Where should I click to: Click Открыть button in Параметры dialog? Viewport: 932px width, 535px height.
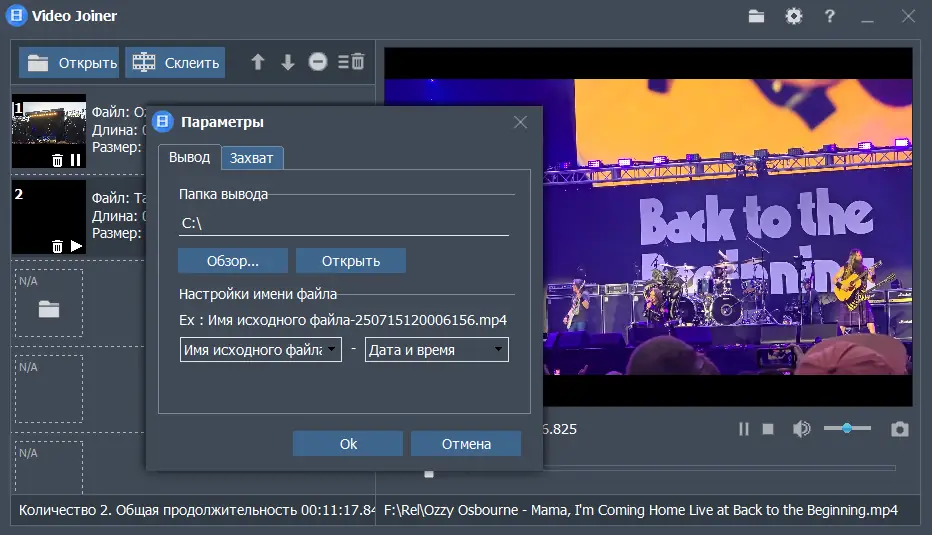(351, 261)
